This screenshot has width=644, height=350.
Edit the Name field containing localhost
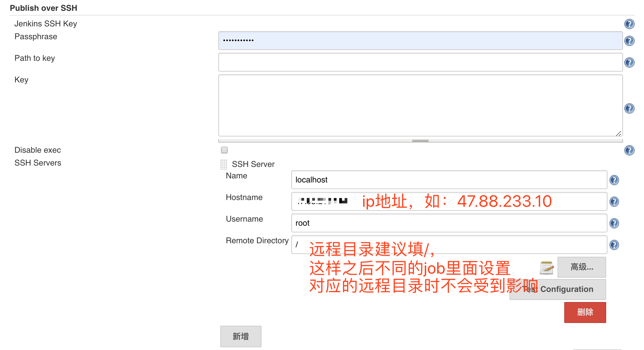click(449, 180)
